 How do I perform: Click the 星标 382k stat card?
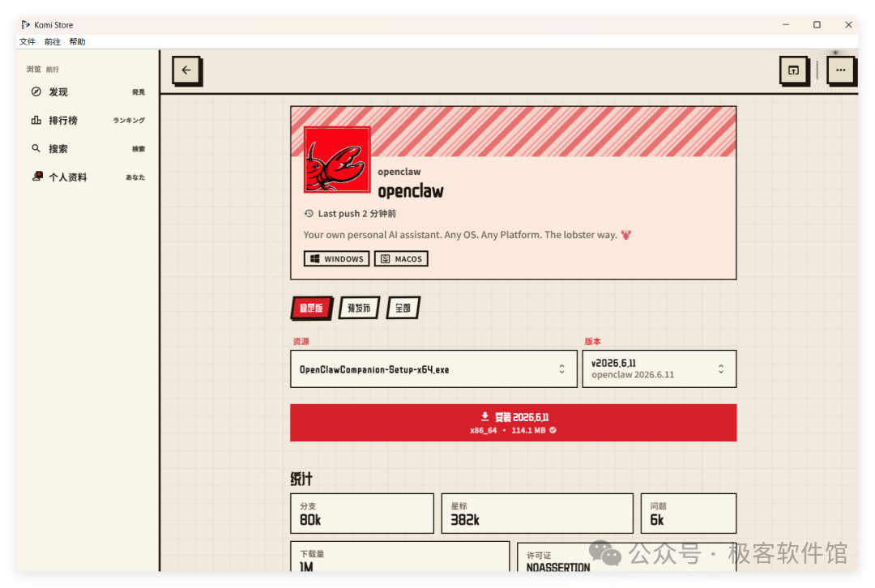tap(537, 513)
